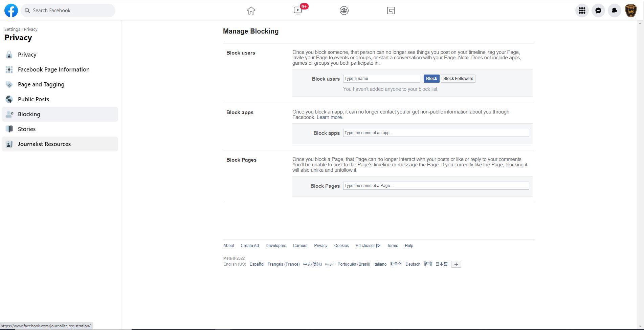This screenshot has width=644, height=330.
Task: Open the Notifications bell icon
Action: pyautogui.click(x=615, y=11)
